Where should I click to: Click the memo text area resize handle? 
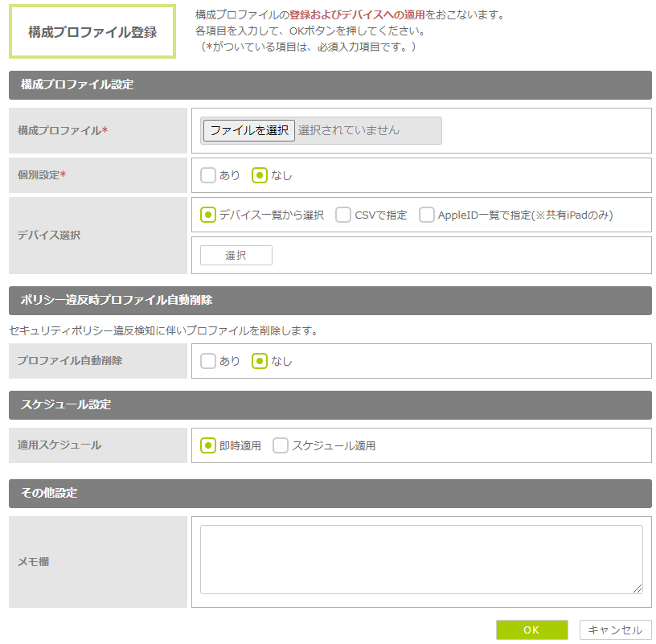point(638,589)
